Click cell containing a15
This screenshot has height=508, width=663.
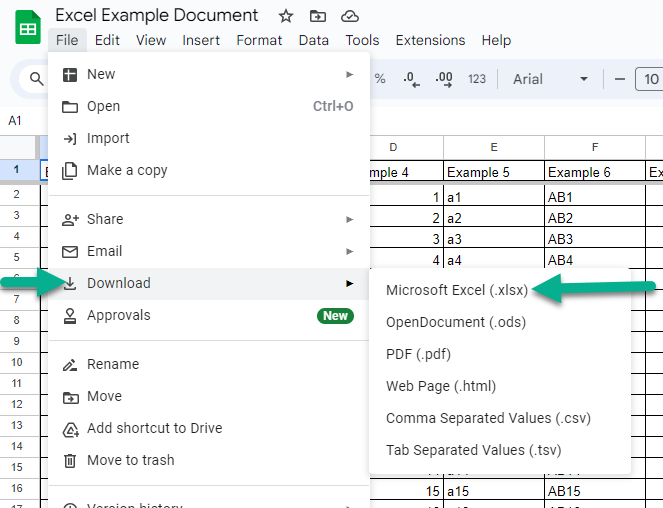[x=494, y=491]
